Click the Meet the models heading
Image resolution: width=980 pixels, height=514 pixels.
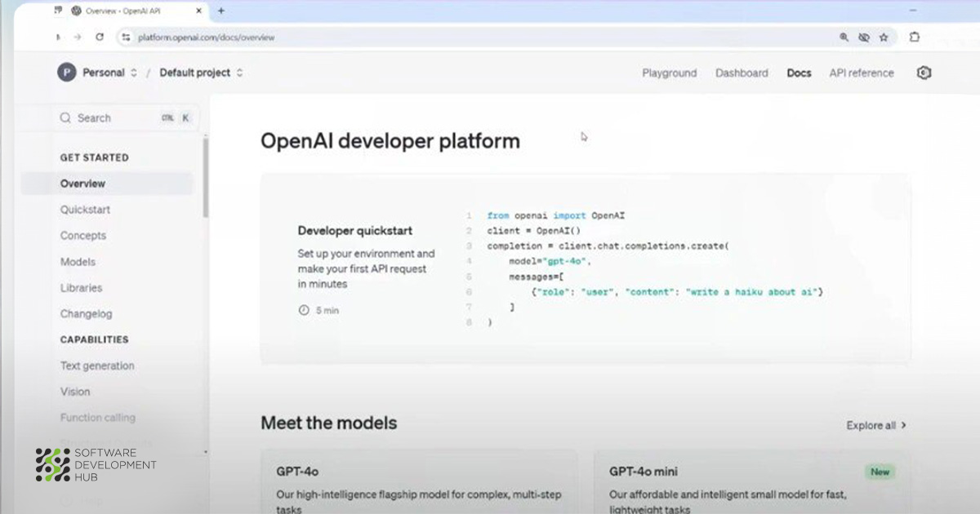click(x=329, y=423)
